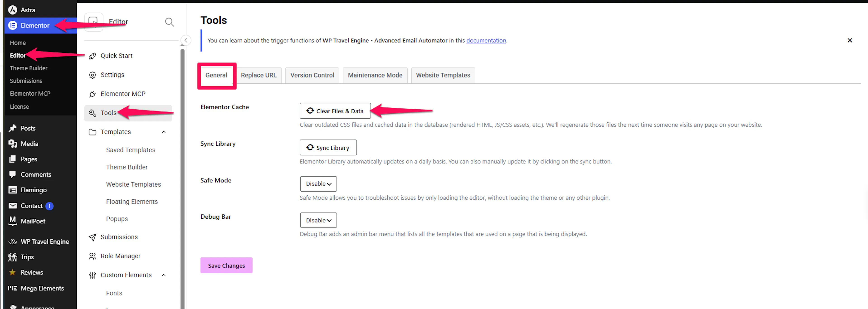Screen dimensions: 868x309
Task: Select the Website Templates tab
Action: [443, 75]
